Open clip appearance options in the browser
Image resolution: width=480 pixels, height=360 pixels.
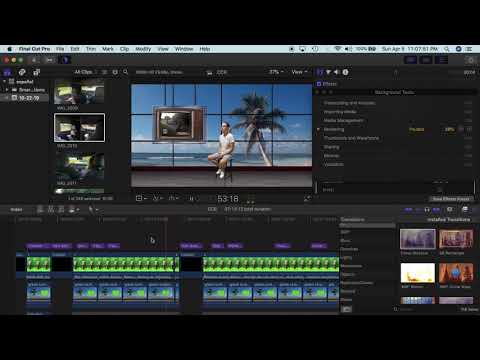(x=115, y=72)
